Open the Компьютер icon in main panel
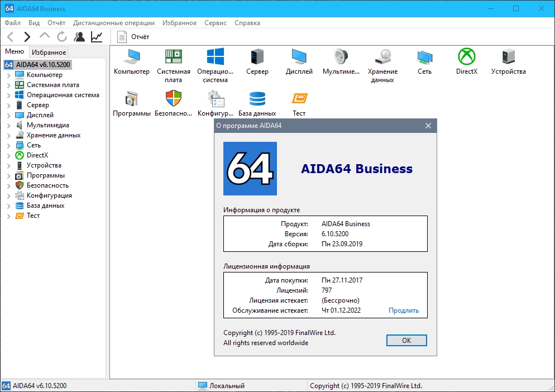Image resolution: width=555 pixels, height=392 pixels. click(x=132, y=56)
